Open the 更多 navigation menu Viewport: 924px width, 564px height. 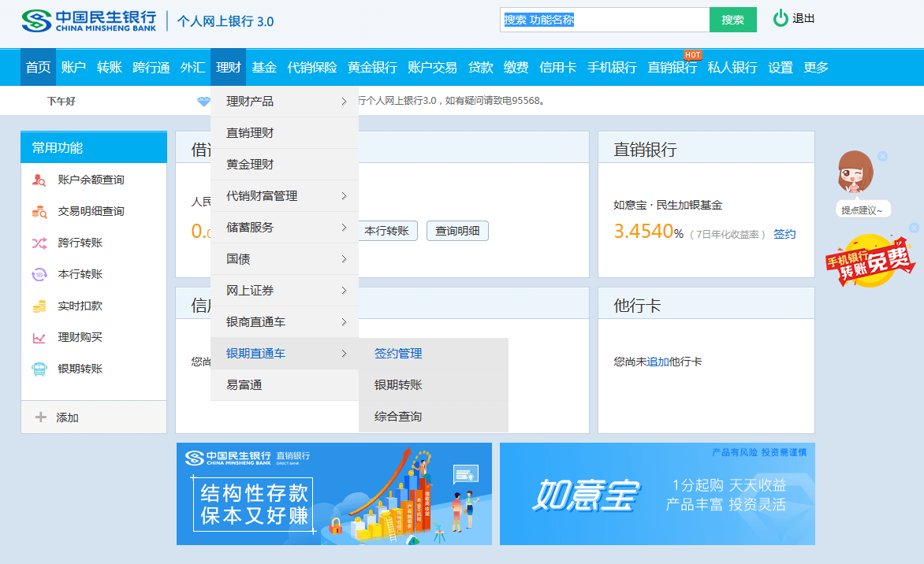click(816, 68)
